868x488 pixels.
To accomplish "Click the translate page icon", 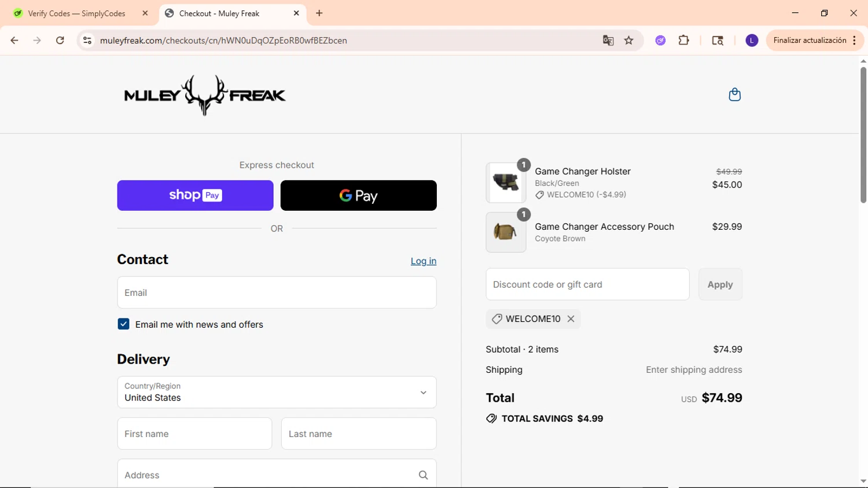I will pos(608,41).
